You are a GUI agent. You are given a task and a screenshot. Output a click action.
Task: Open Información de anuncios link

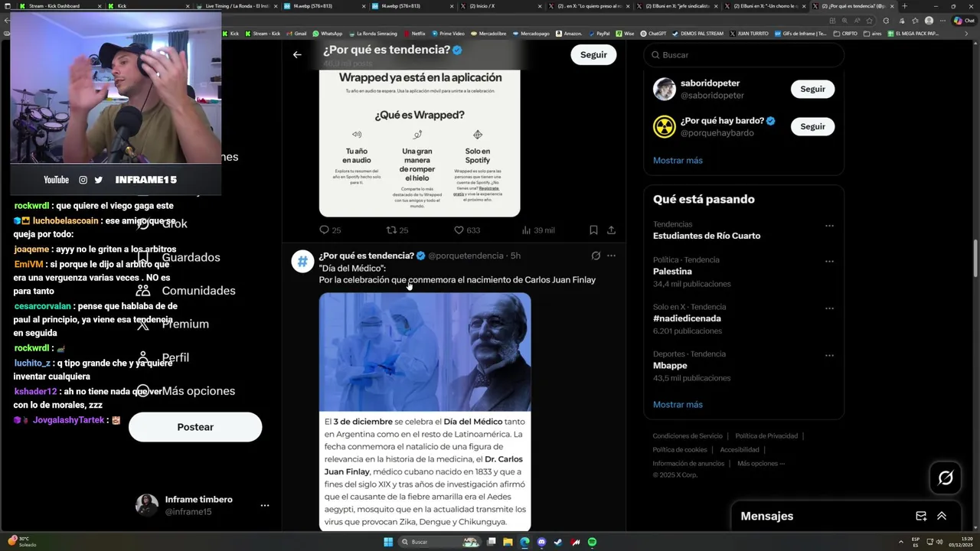click(x=688, y=463)
